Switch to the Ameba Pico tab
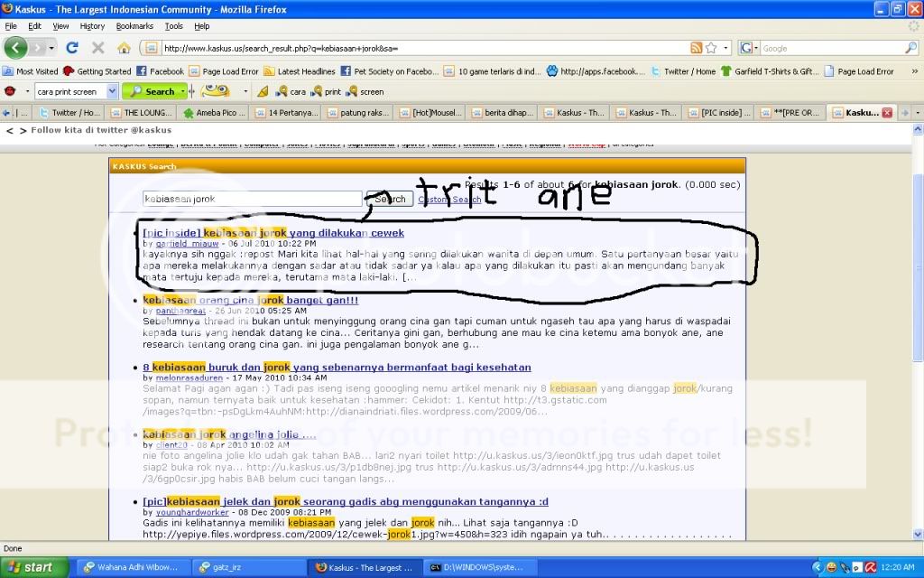This screenshot has height=578, width=924. [213, 113]
